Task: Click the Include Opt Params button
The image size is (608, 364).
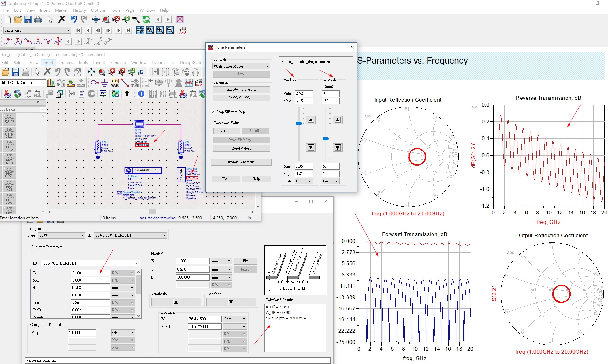Action: (241, 89)
